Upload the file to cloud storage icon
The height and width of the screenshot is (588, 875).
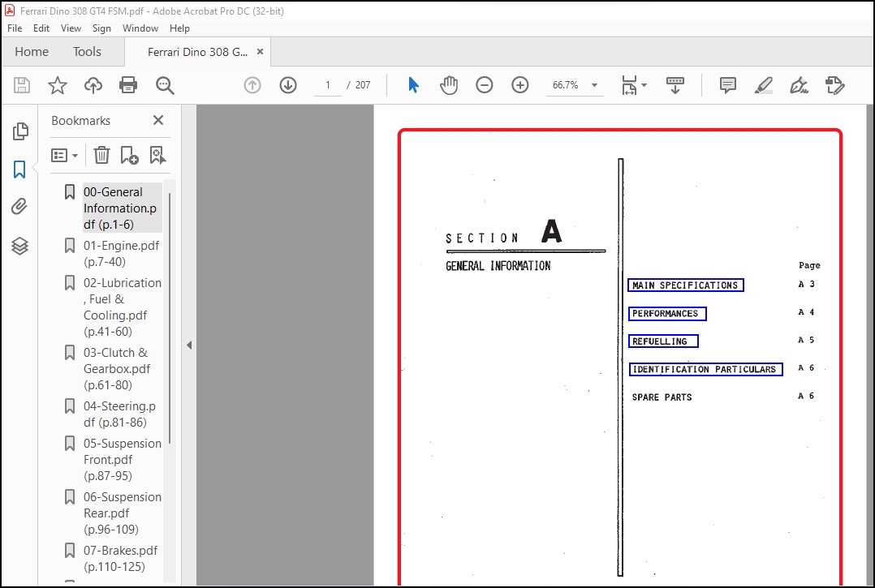93,85
